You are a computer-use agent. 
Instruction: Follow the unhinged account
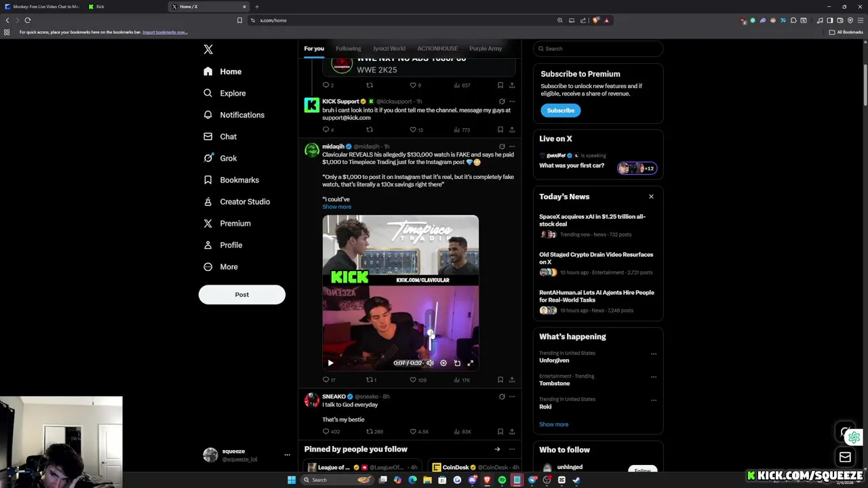tap(642, 470)
